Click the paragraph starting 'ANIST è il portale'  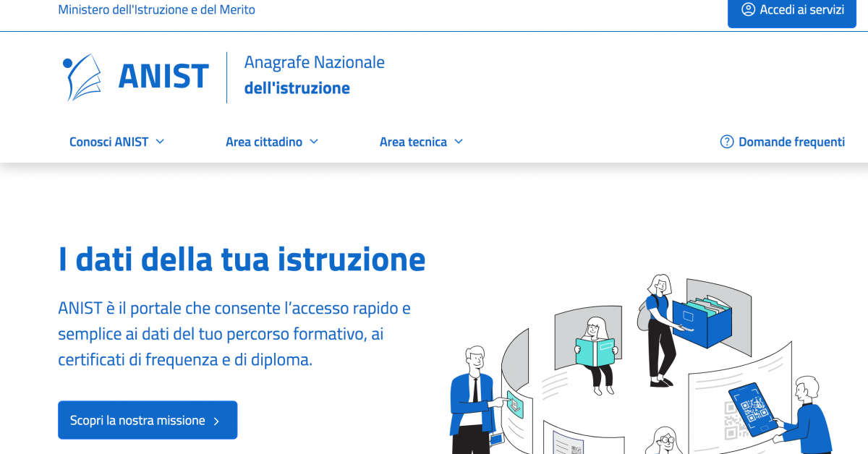tap(234, 334)
